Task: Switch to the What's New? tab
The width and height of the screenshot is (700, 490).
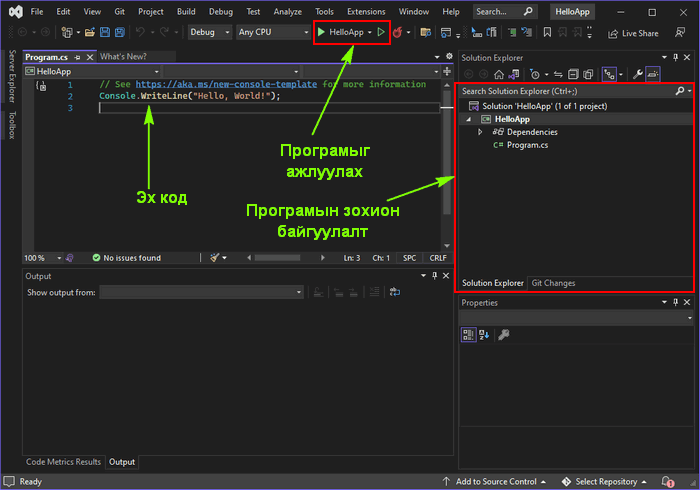Action: [x=123, y=57]
